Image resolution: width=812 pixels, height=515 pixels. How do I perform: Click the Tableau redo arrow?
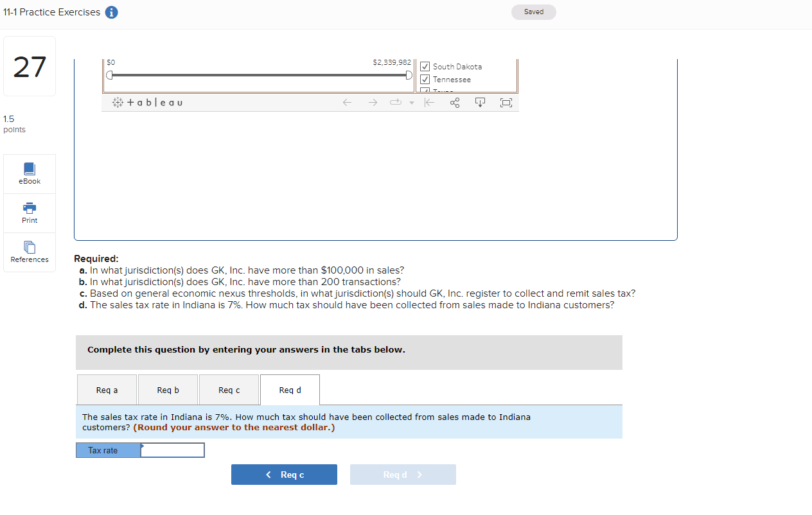[x=373, y=102]
